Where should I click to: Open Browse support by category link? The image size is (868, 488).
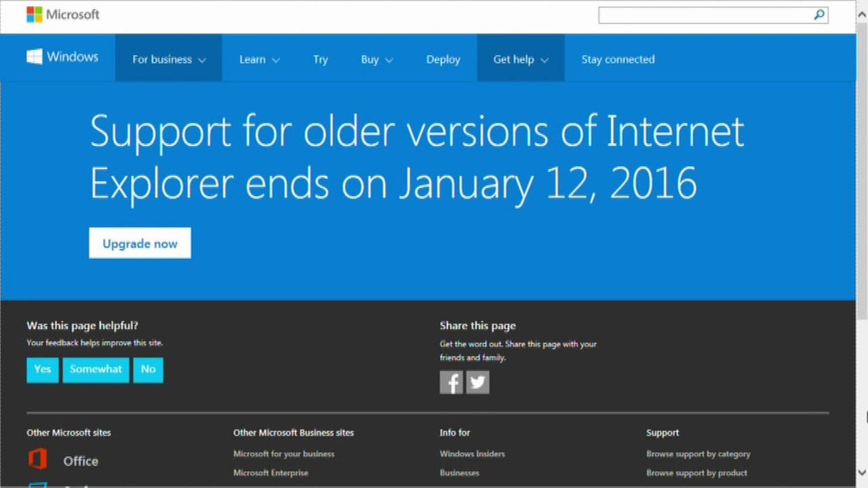(698, 454)
